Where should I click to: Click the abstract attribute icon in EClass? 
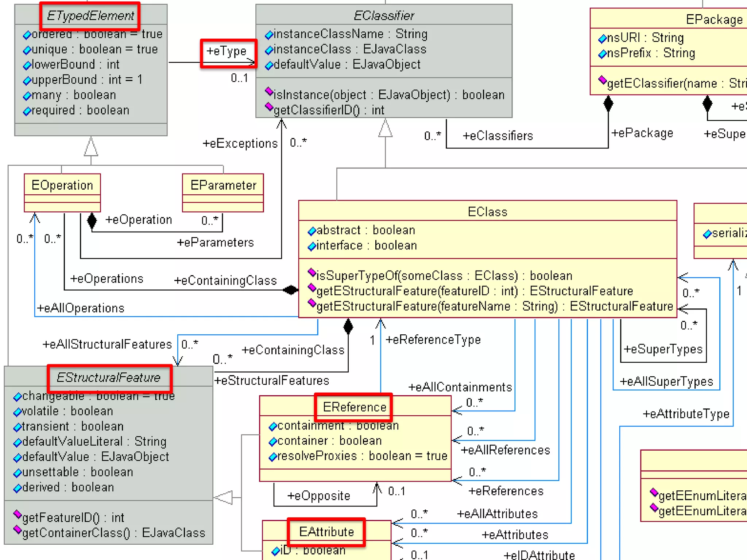[312, 231]
